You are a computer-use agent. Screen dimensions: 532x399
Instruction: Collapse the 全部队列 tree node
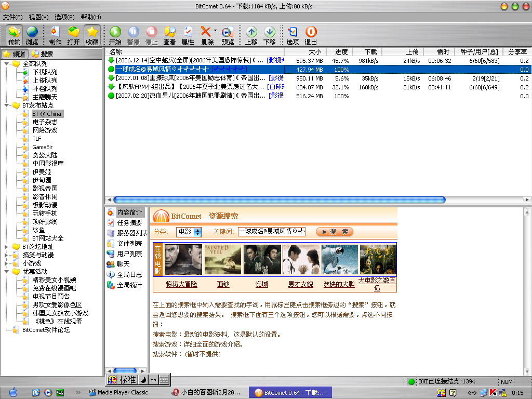[6, 64]
